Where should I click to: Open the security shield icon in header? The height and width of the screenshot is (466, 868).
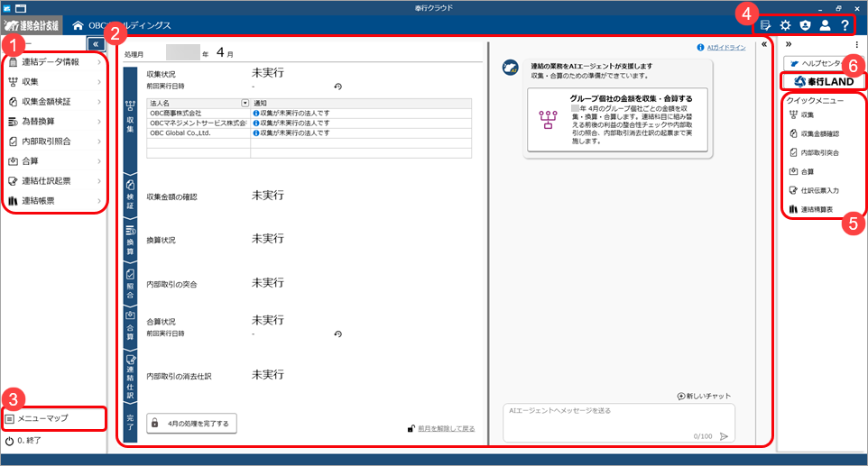pos(806,25)
